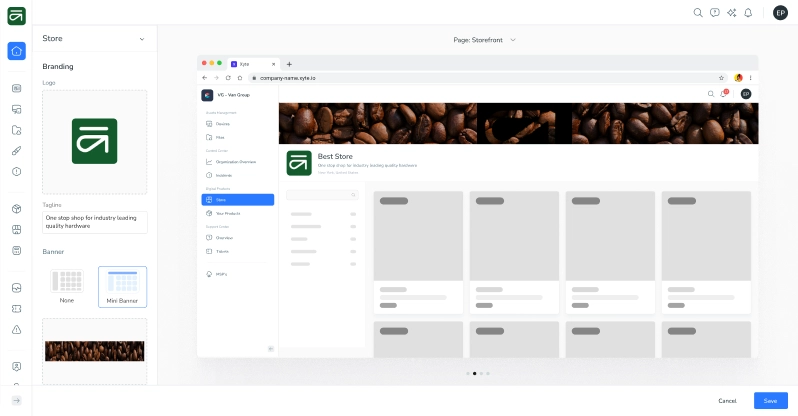
Task: Expand the sidebar with the arrow button
Action: pyautogui.click(x=16, y=401)
